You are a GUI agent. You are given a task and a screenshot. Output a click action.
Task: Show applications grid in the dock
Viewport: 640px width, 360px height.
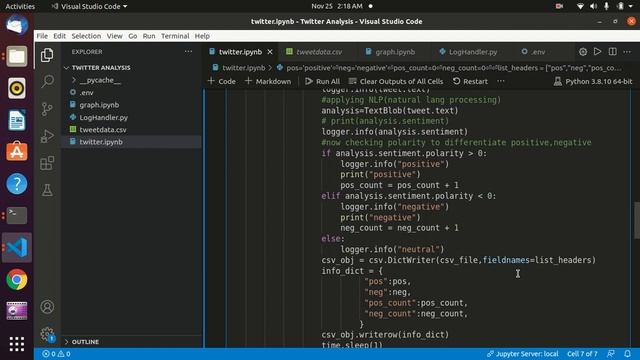pos(17,344)
